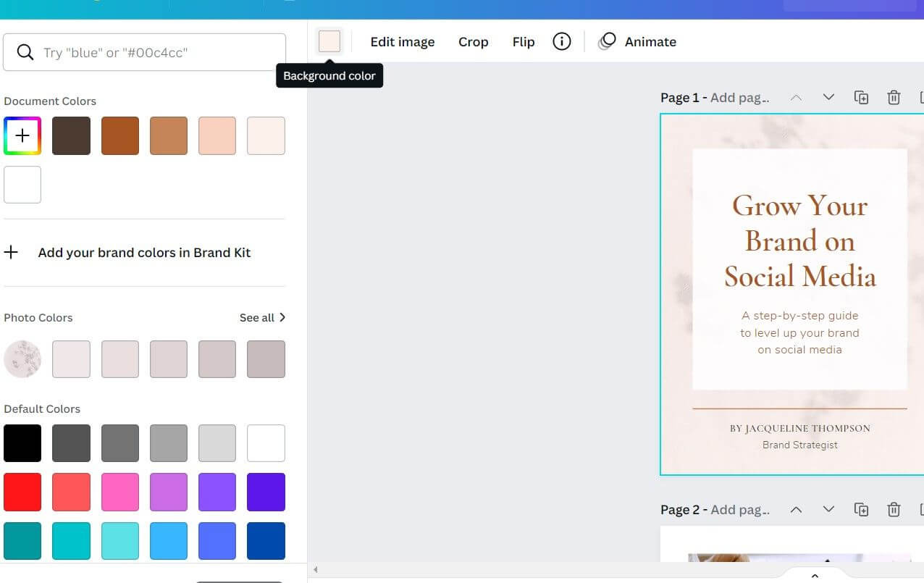The image size is (924, 583).
Task: Open the info icon in the top toolbar
Action: (x=562, y=41)
